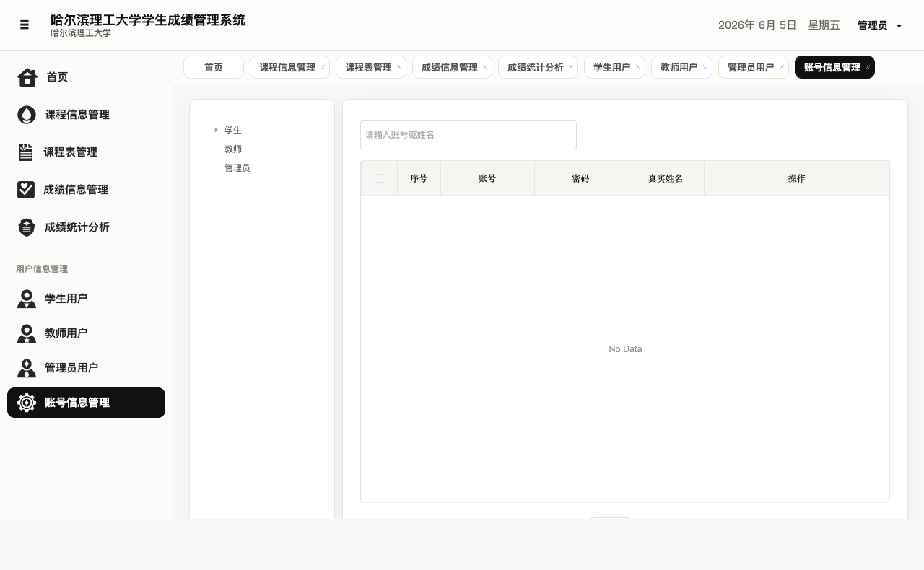
Task: Click the 哈尔滨理工大学学生成绩管理系统 title
Action: click(x=148, y=19)
